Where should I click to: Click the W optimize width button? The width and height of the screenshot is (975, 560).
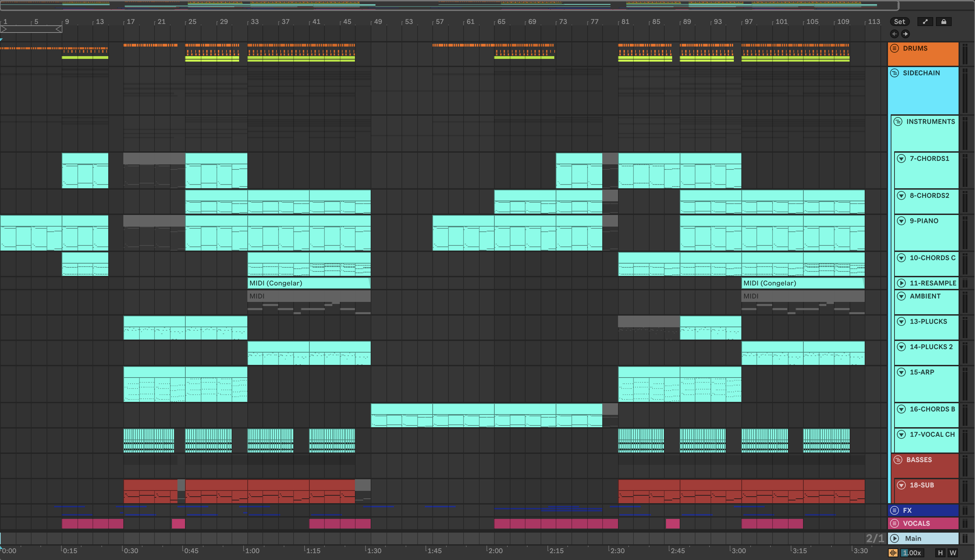coord(953,553)
